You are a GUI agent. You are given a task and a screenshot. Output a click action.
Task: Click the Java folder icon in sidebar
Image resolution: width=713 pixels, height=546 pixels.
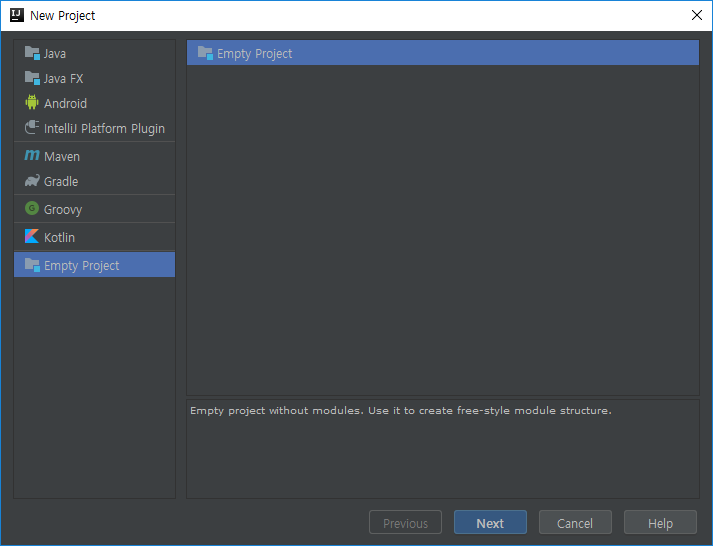pos(32,53)
